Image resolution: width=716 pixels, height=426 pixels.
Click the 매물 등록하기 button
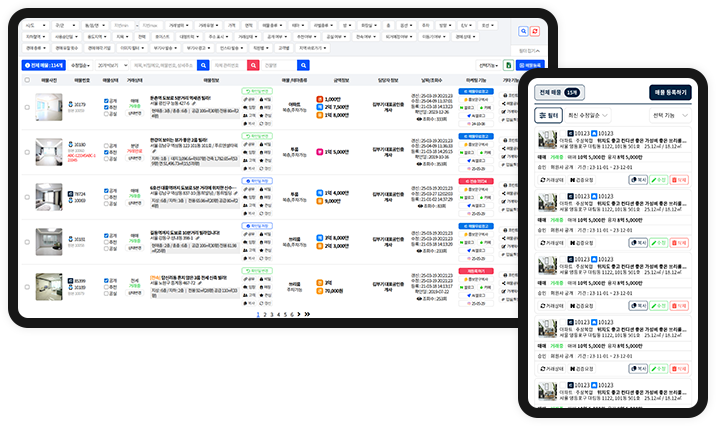670,92
